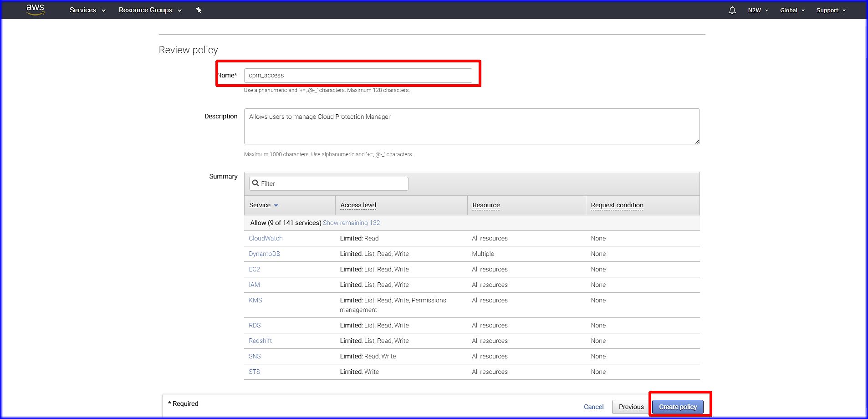Screen dimensions: 868x419
Task: Click the Access level column header
Action: (x=358, y=205)
